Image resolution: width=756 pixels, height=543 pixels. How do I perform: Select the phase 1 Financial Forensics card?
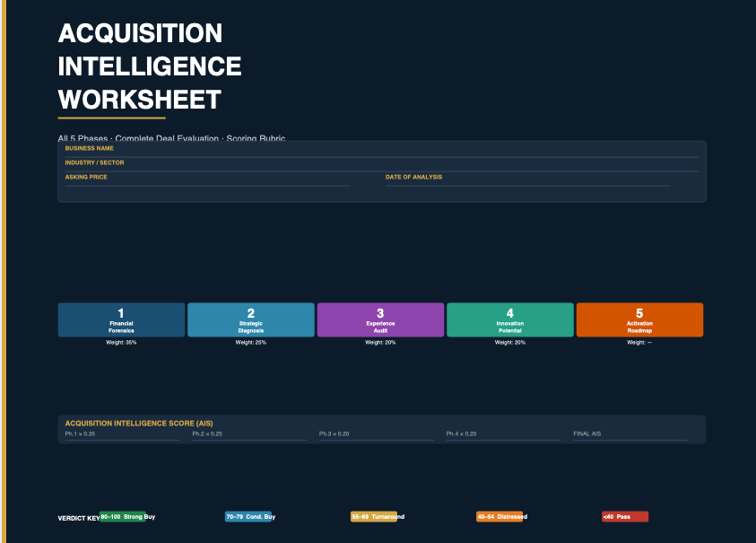pos(121,320)
